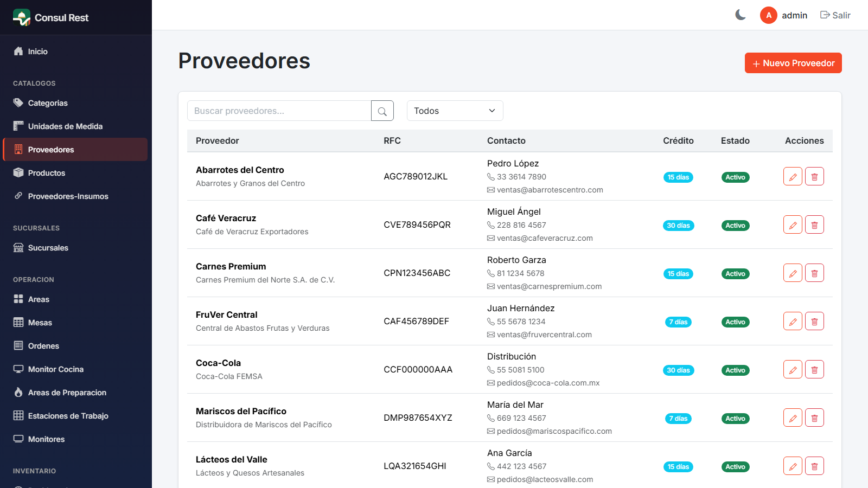Click Proveedor column header
This screenshot has height=488, width=868.
click(218, 140)
